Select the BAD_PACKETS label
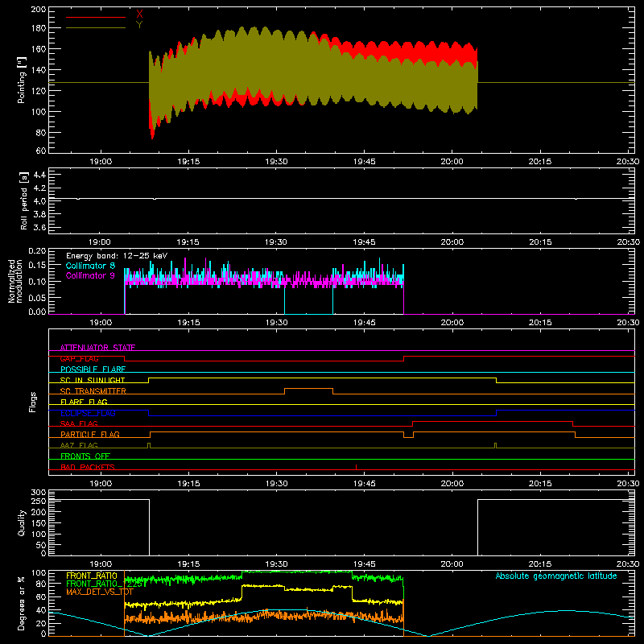 click(x=88, y=467)
